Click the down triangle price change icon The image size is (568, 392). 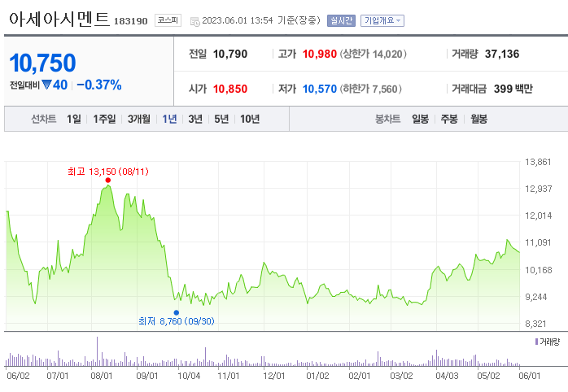tap(46, 85)
